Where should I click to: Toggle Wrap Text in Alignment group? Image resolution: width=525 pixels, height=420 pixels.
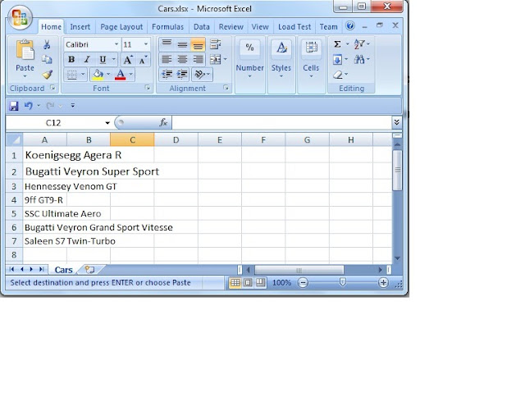click(215, 44)
